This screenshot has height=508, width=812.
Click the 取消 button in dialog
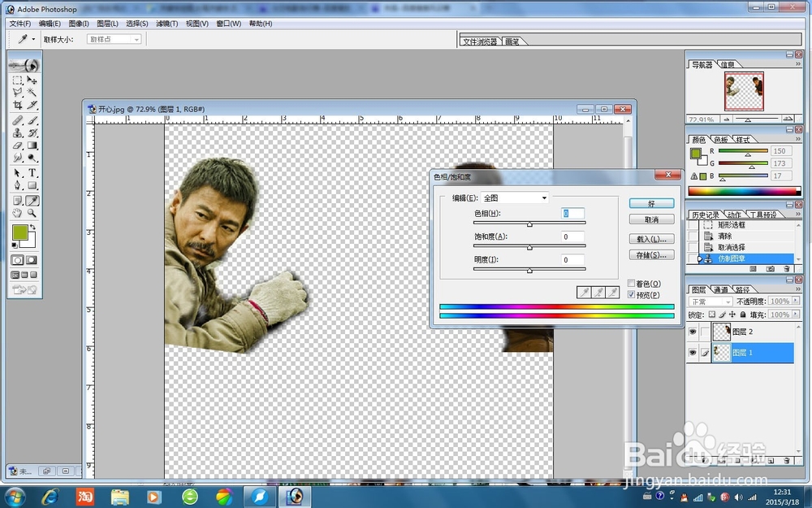pos(651,219)
